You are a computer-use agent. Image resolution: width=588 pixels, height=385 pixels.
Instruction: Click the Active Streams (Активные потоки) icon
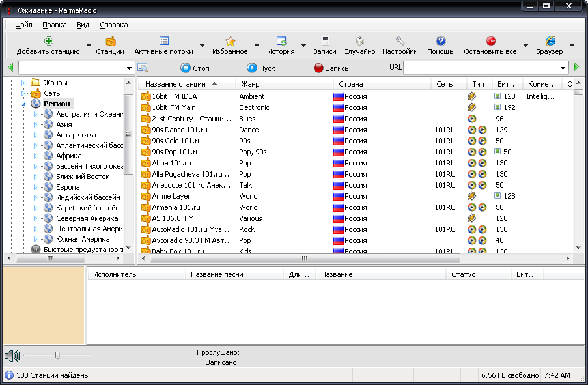coord(164,41)
